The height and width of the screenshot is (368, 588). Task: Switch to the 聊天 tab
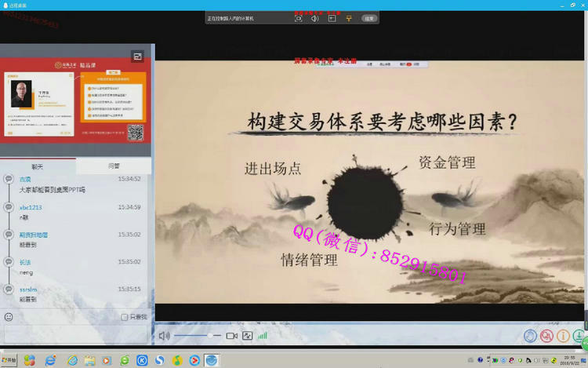38,166
